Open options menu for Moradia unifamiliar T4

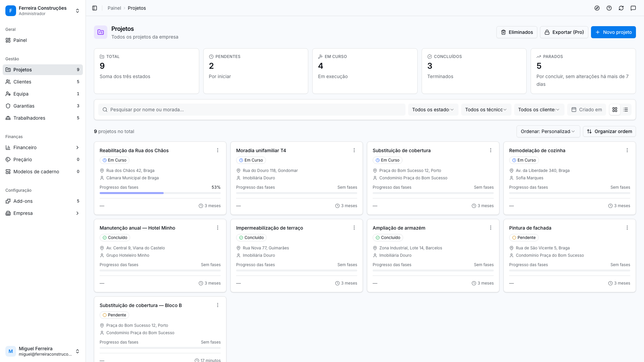[354, 150]
